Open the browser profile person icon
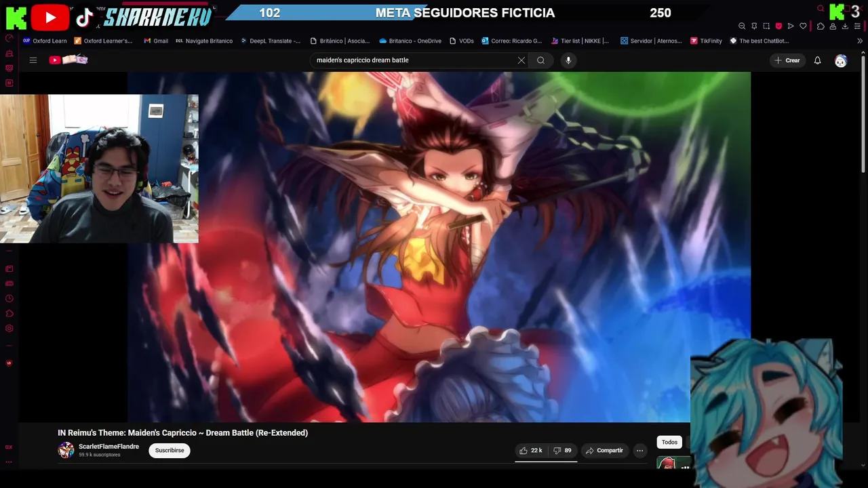The image size is (868, 488). 833,26
